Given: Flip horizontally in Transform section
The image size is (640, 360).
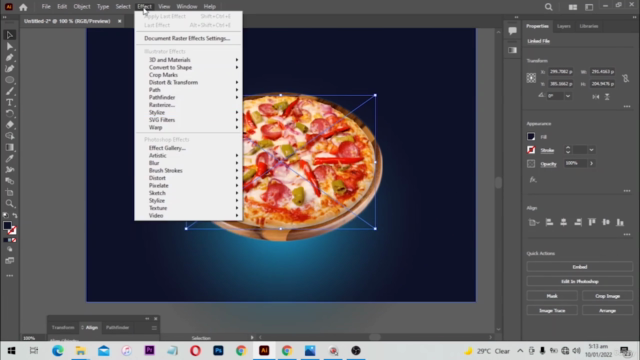Looking at the screenshot, I should 596,97.
